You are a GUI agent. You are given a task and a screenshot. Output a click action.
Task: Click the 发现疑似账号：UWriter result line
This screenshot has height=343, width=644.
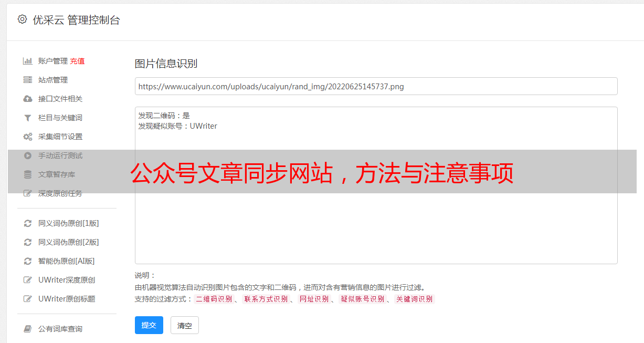tap(177, 126)
